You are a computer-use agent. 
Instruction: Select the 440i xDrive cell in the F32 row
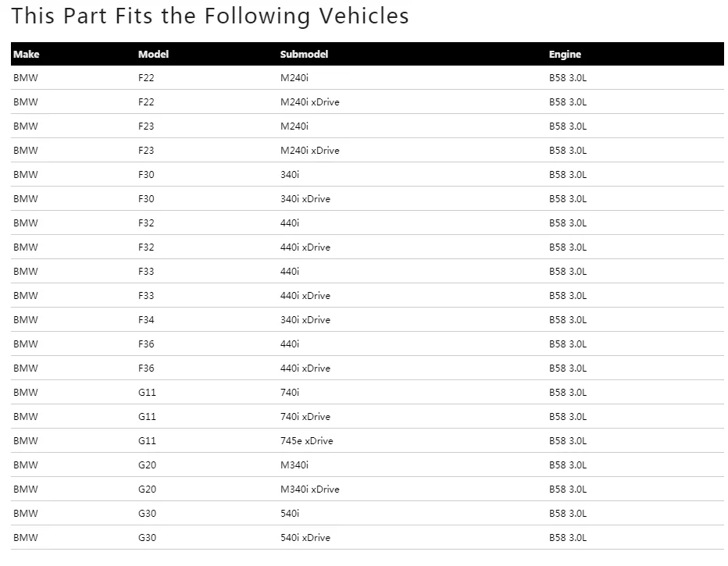pyautogui.click(x=305, y=247)
